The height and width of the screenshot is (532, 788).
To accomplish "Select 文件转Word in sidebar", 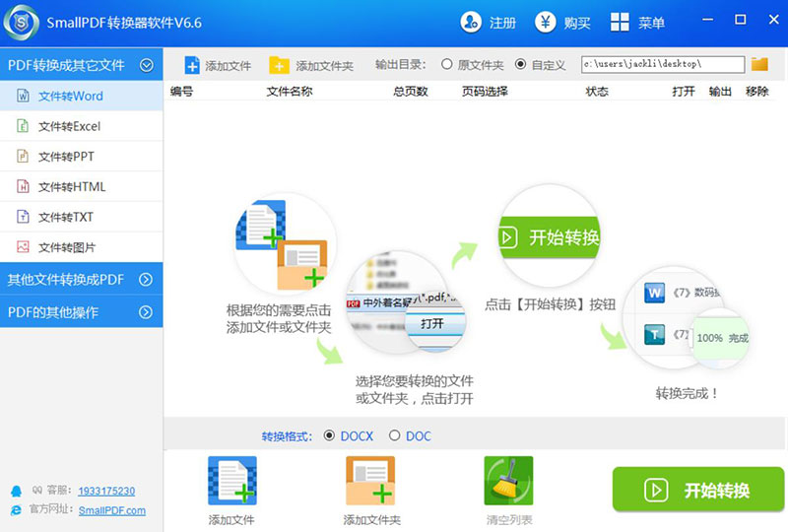I will pos(82,96).
